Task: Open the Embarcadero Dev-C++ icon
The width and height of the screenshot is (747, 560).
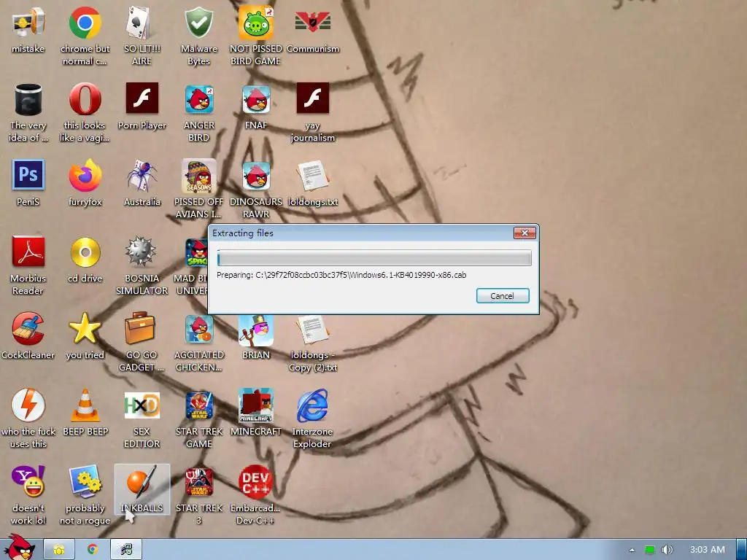Action: (256, 481)
